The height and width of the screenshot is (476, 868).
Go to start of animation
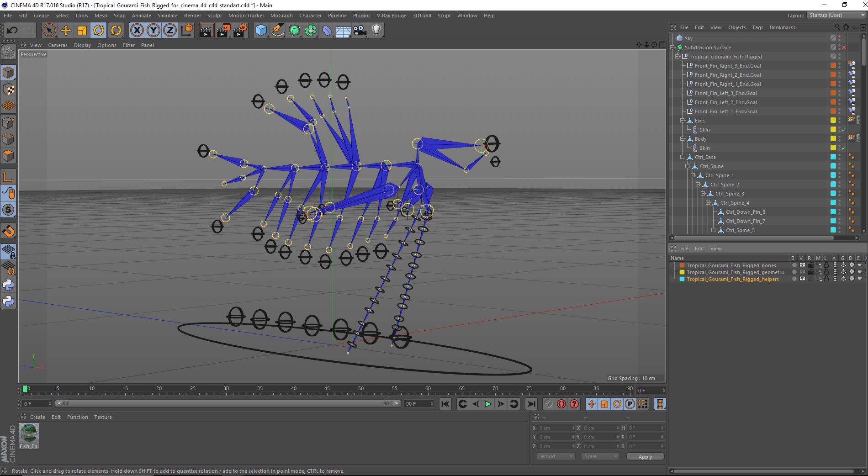[445, 404]
